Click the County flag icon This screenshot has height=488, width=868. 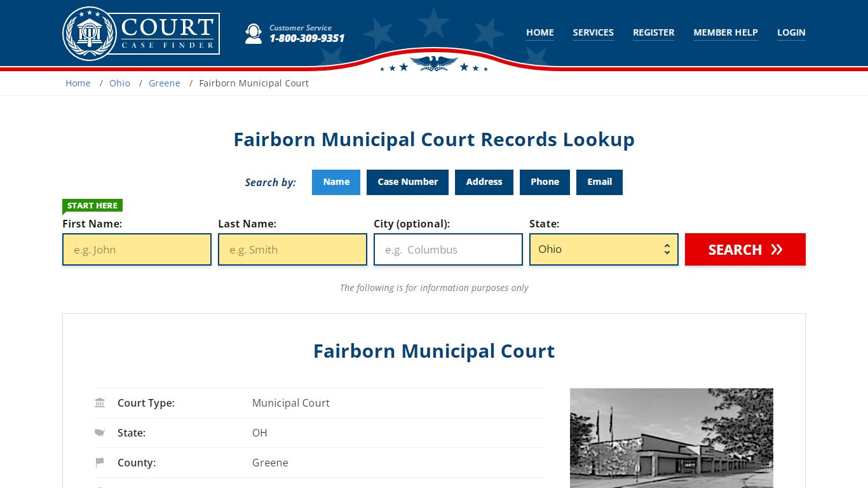(x=100, y=463)
